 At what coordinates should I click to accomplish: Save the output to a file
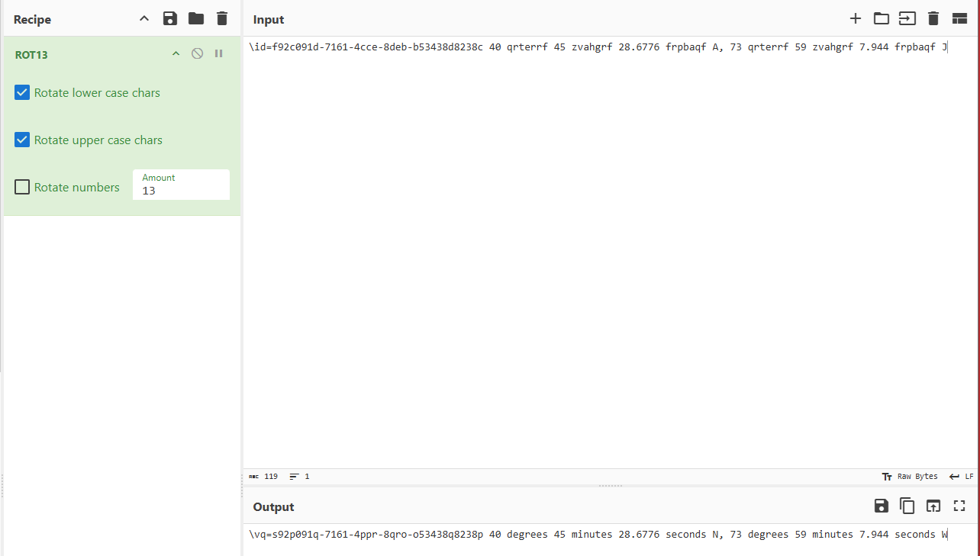point(881,506)
